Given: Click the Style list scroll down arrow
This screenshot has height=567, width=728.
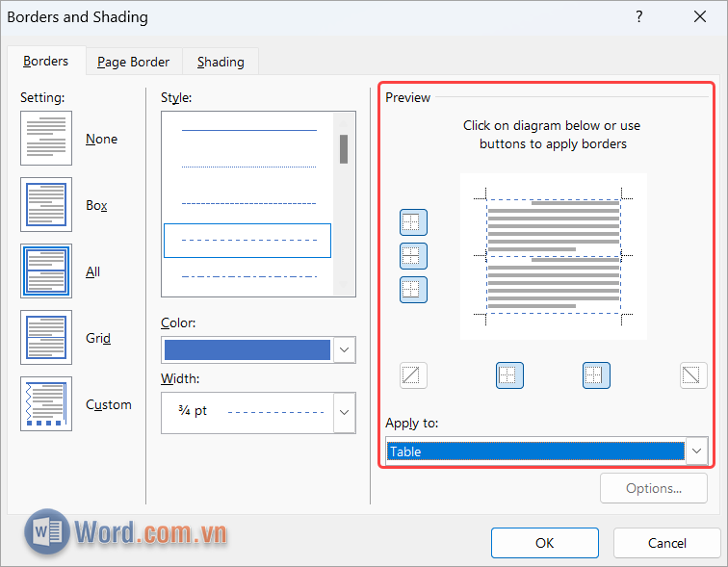Looking at the screenshot, I should (x=344, y=283).
